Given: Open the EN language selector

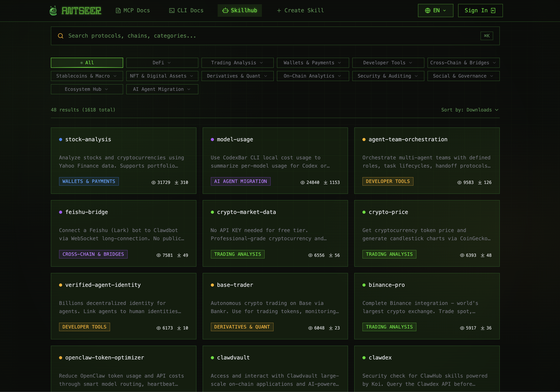Looking at the screenshot, I should click(x=435, y=11).
